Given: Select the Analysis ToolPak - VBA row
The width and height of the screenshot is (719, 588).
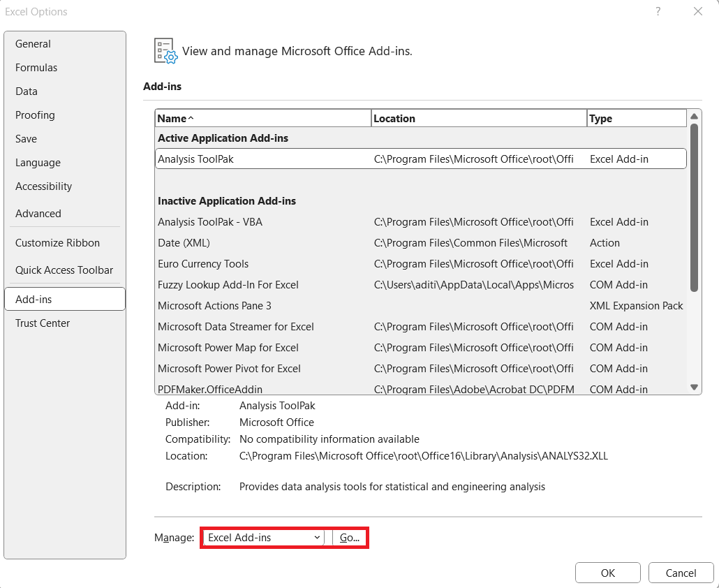Looking at the screenshot, I should click(x=420, y=222).
